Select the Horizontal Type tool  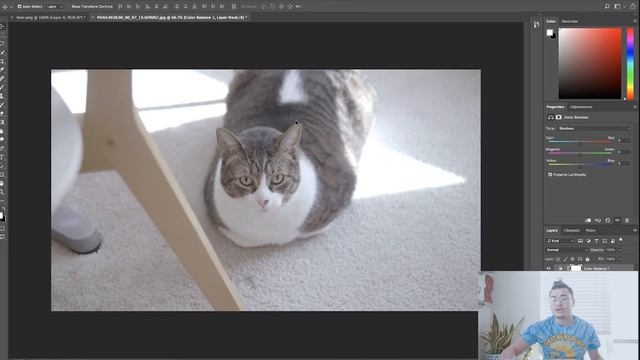[2, 157]
